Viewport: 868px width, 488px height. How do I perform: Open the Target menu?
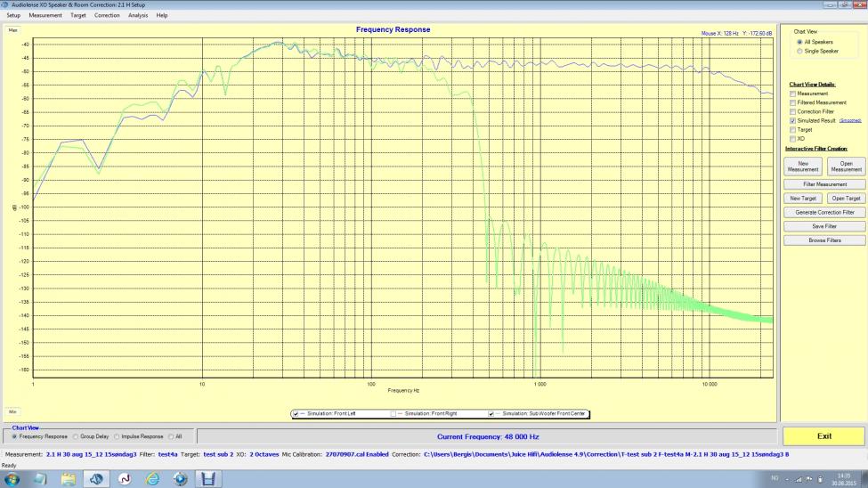(78, 15)
